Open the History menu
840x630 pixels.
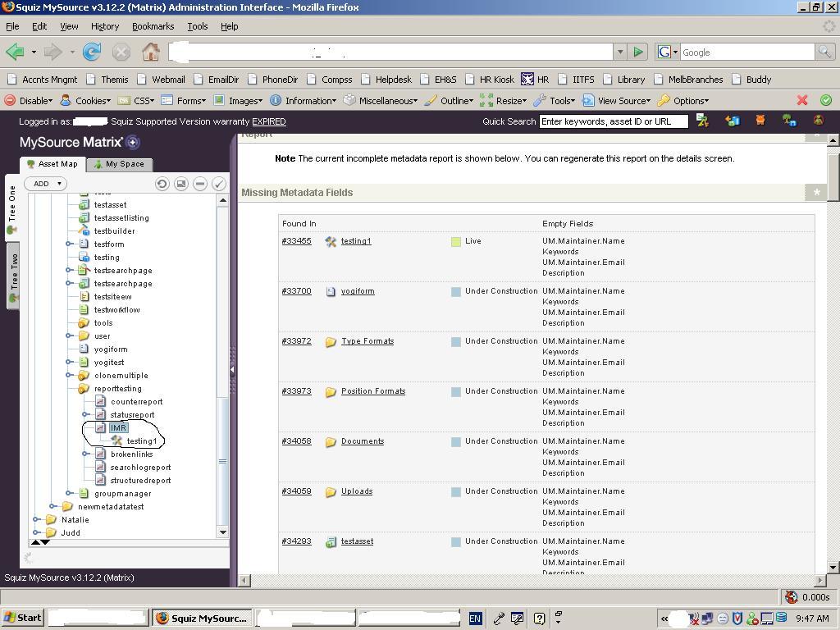[x=105, y=26]
